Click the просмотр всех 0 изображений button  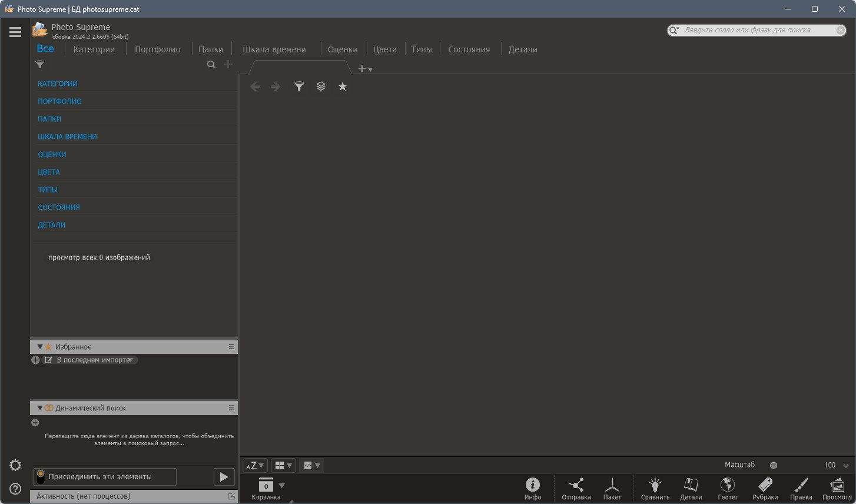pos(99,257)
